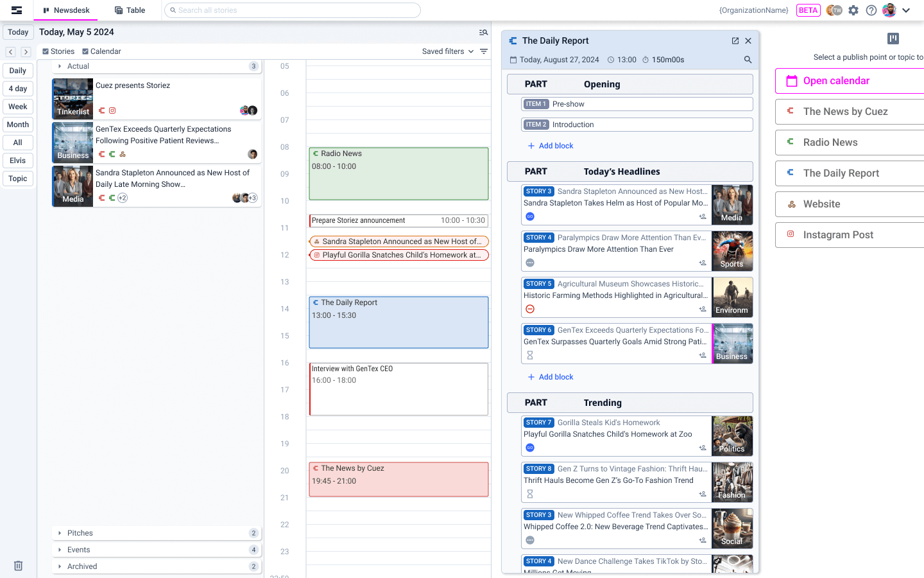Add block under Today's Headlines part
Screen dimensions: 924x578
pos(550,377)
